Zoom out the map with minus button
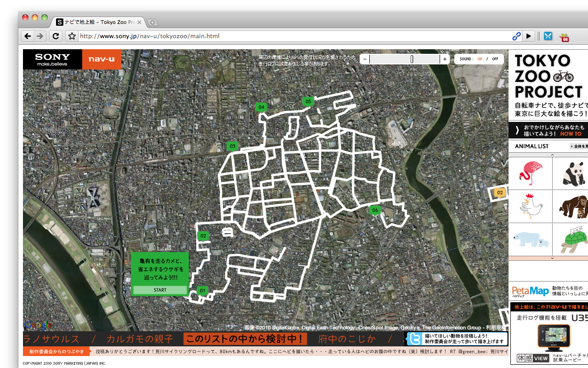 [x=365, y=59]
